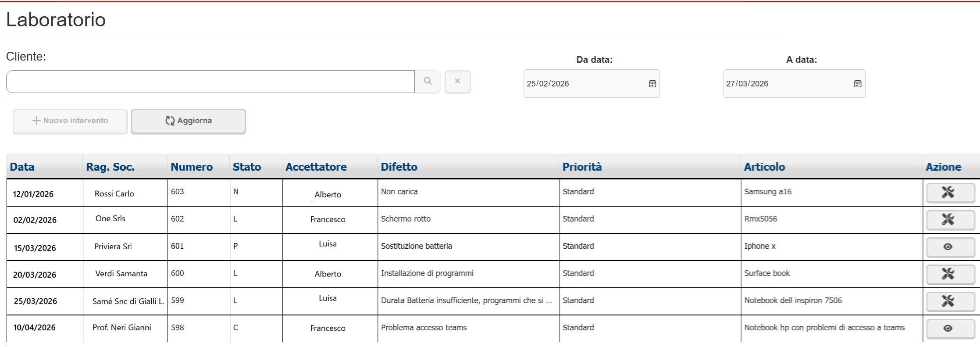Refresh the list with Aggiorna

(189, 121)
